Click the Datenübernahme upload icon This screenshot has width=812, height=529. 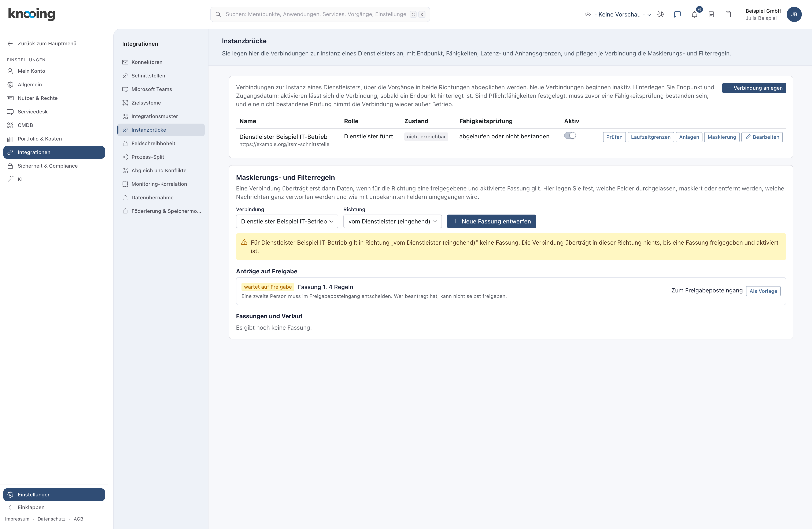click(125, 197)
